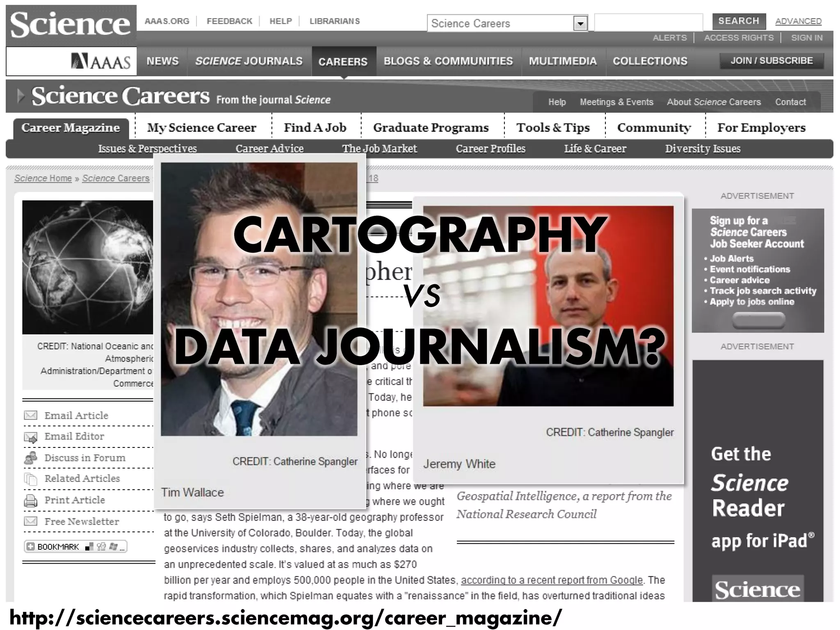The height and width of the screenshot is (630, 840).
Task: Open the Life & Career submenu item
Action: [x=595, y=148]
